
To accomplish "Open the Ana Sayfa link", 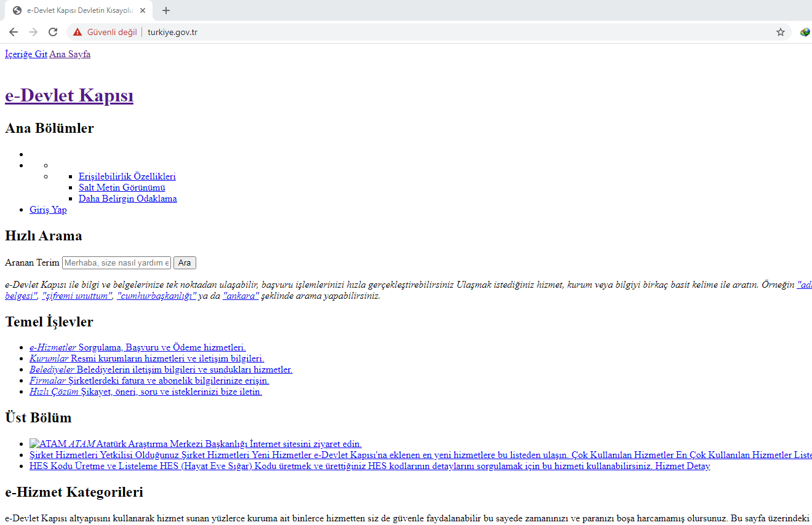I will (70, 54).
